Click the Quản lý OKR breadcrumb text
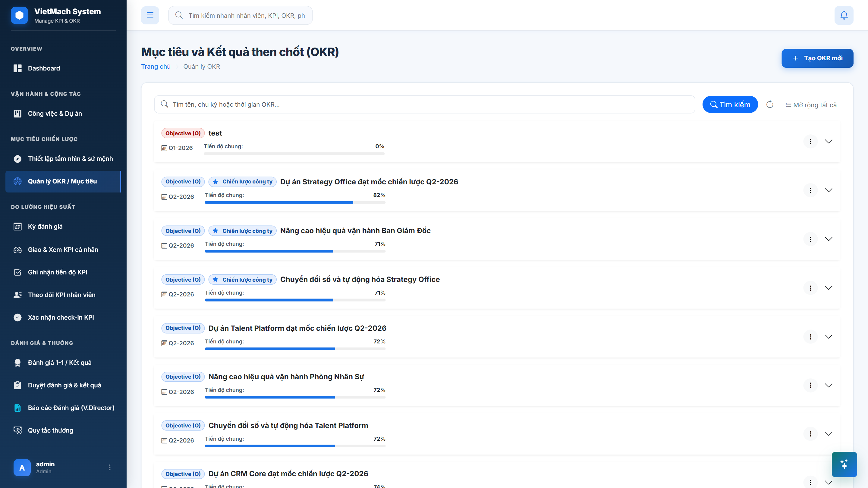Viewport: 868px width, 488px height. point(202,67)
